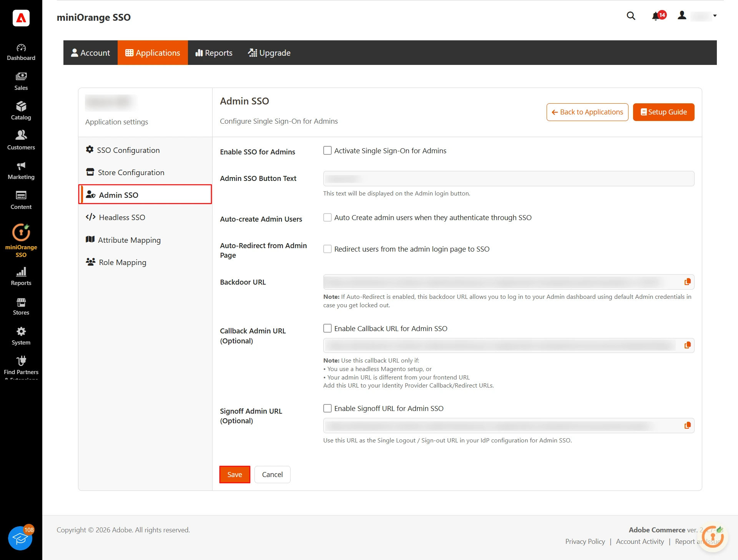
Task: Click the Adobe logo in sidebar
Action: pos(21,18)
